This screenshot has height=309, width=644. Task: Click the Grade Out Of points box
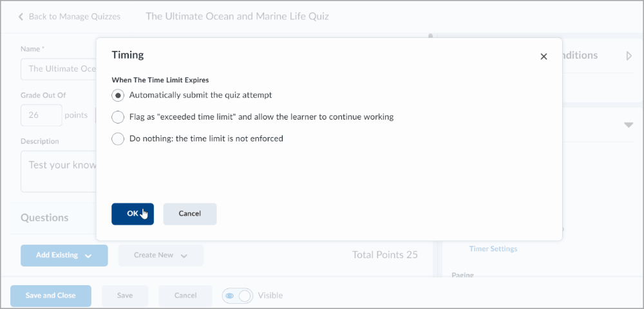click(41, 115)
